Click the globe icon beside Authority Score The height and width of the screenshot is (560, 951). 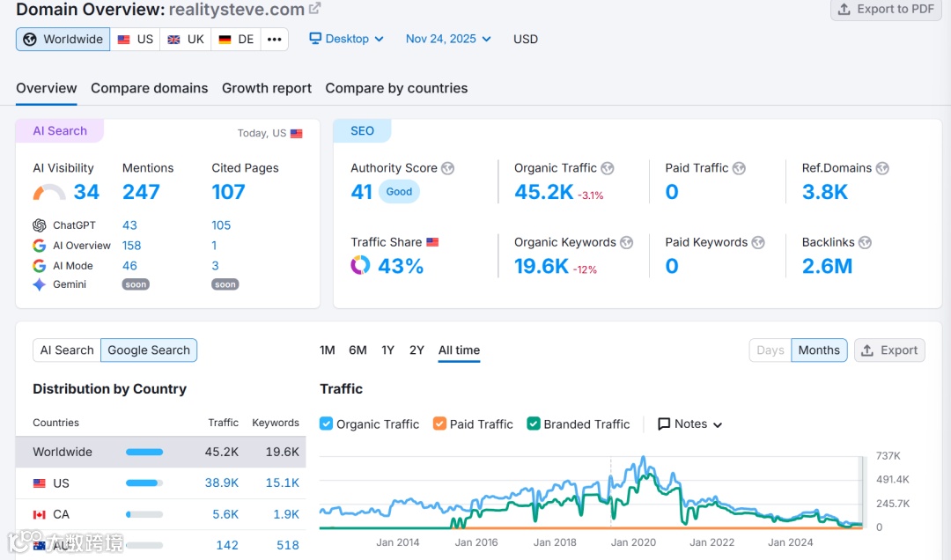click(447, 168)
